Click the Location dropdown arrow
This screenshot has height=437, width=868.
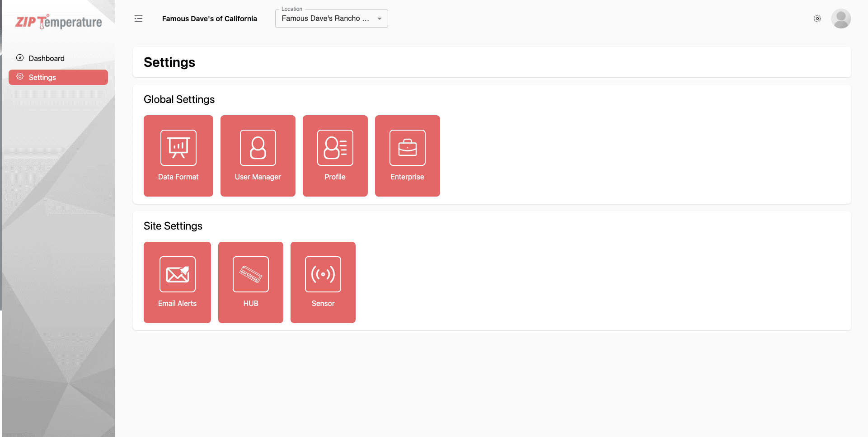[x=380, y=19]
